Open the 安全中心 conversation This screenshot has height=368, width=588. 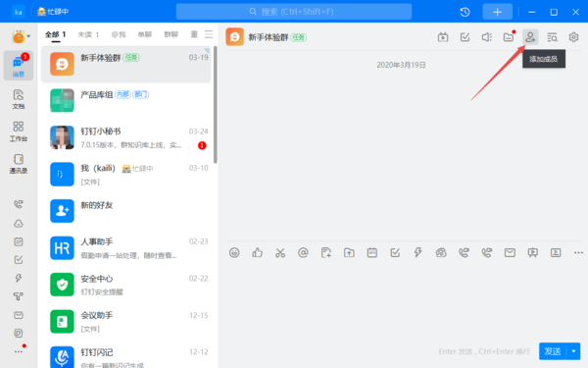(126, 285)
